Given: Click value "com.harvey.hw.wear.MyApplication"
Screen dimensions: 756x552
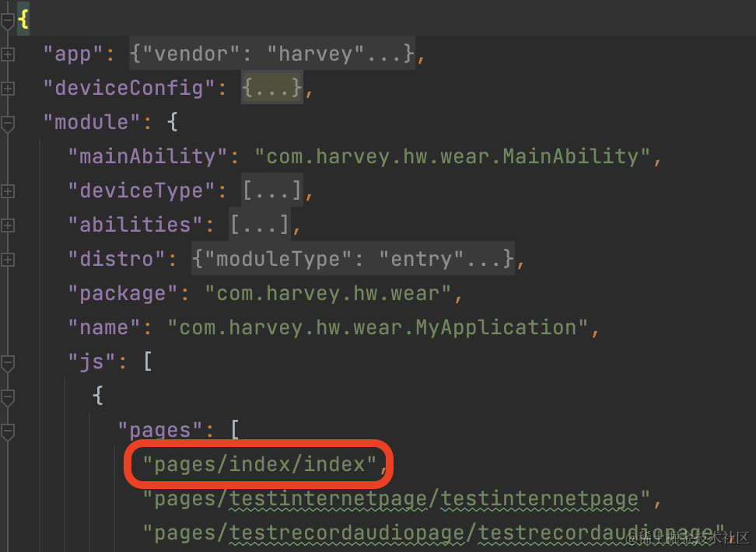Looking at the screenshot, I should coord(377,328).
